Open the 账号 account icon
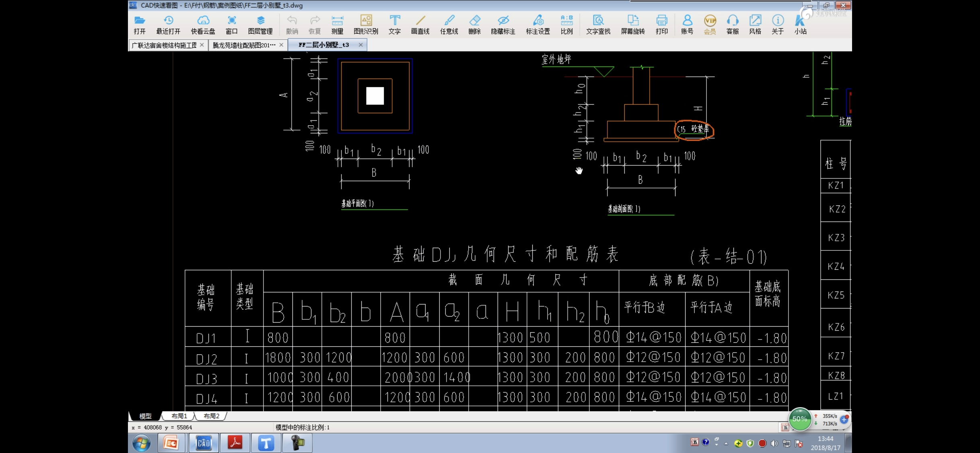Image resolution: width=980 pixels, height=453 pixels. pyautogui.click(x=687, y=25)
